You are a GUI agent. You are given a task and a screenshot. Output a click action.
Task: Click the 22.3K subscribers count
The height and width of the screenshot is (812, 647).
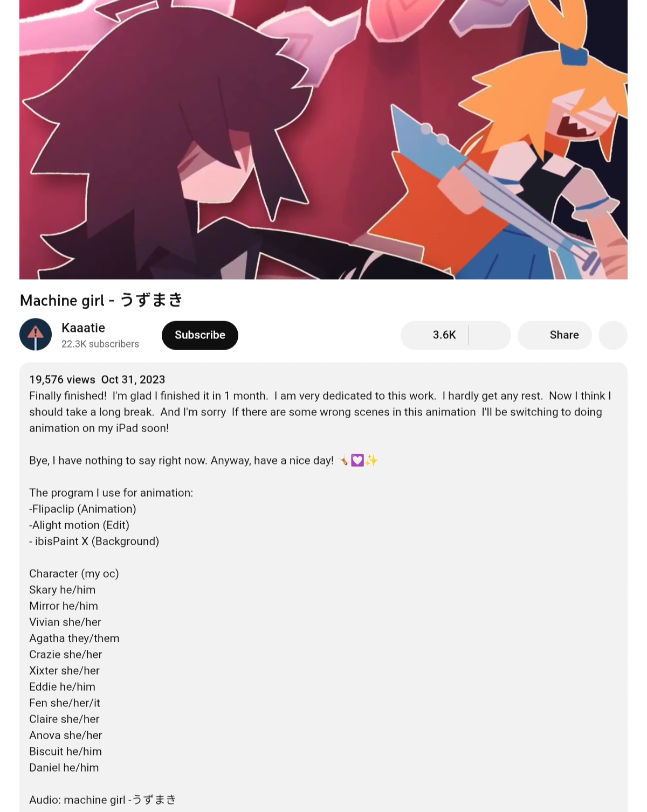point(100,344)
